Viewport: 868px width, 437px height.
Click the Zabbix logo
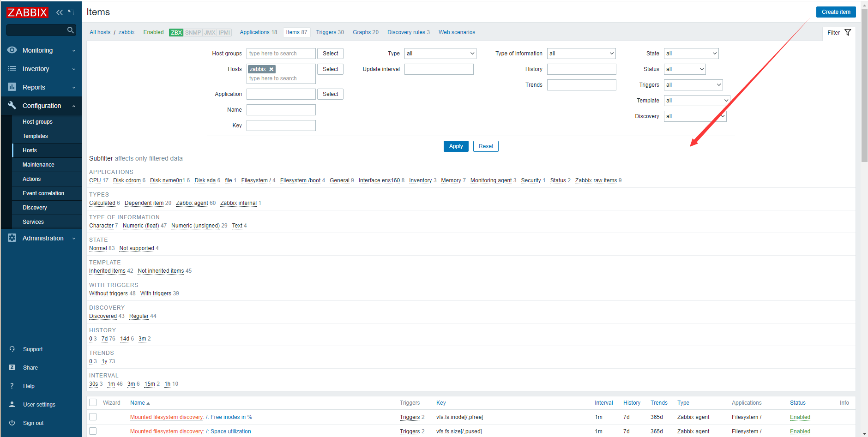27,12
